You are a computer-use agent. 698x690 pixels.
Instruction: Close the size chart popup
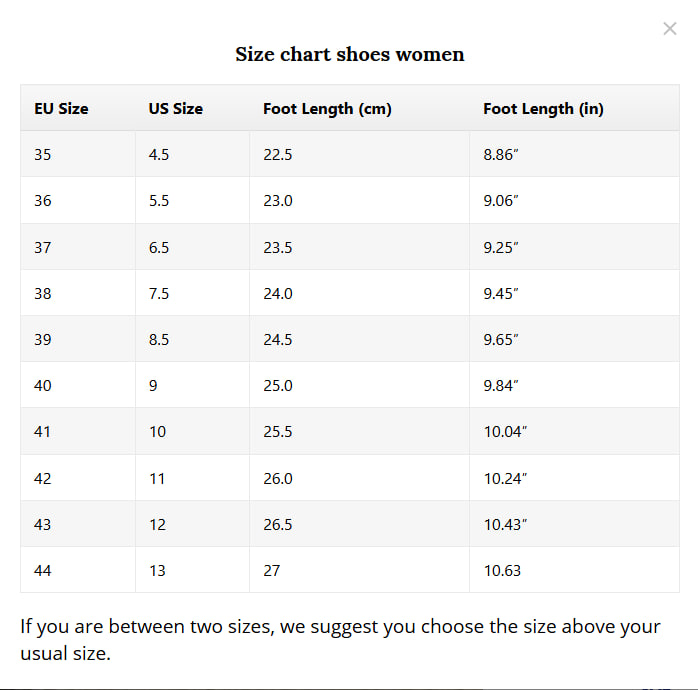click(x=670, y=29)
